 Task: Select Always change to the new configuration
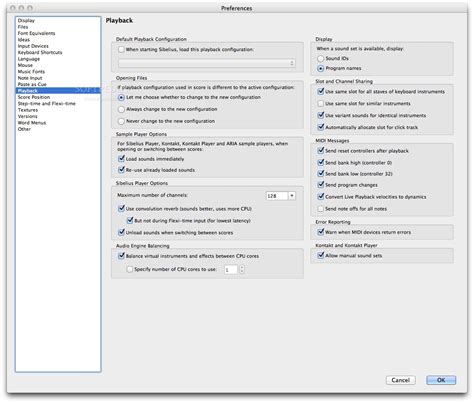[x=121, y=109]
